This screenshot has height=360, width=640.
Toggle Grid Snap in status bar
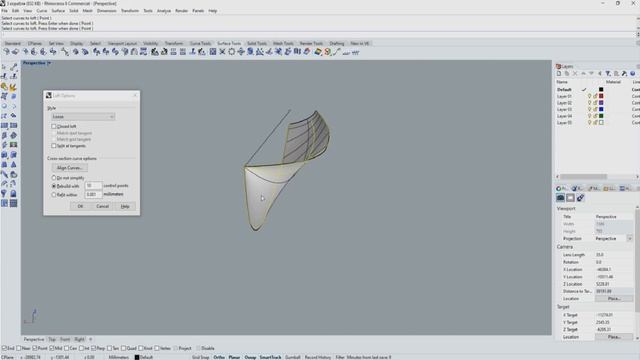[200, 357]
